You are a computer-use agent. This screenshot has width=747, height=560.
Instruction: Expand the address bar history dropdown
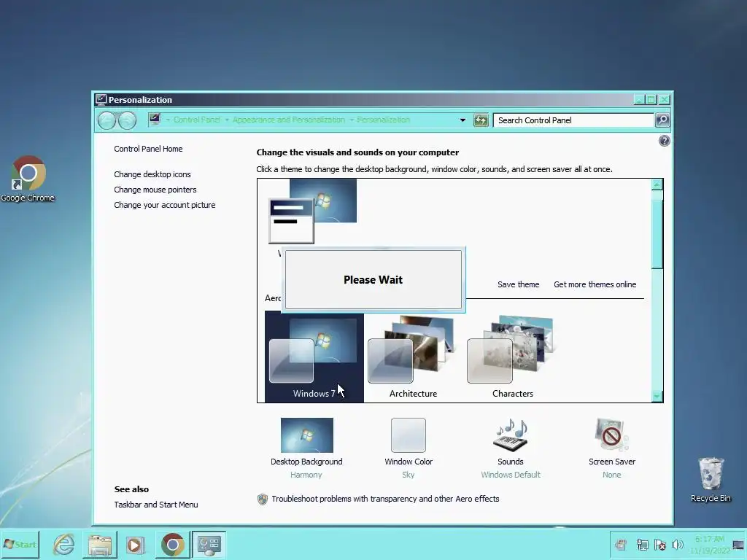(x=462, y=120)
